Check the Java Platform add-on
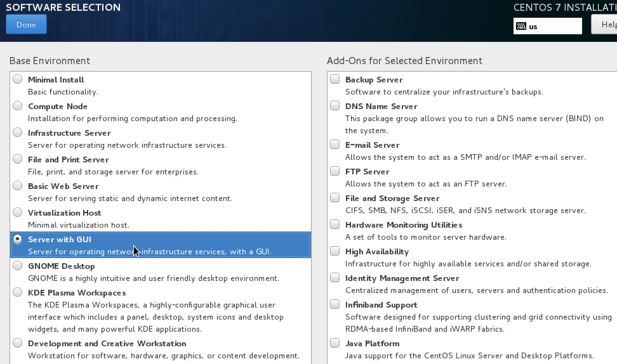 (x=335, y=343)
